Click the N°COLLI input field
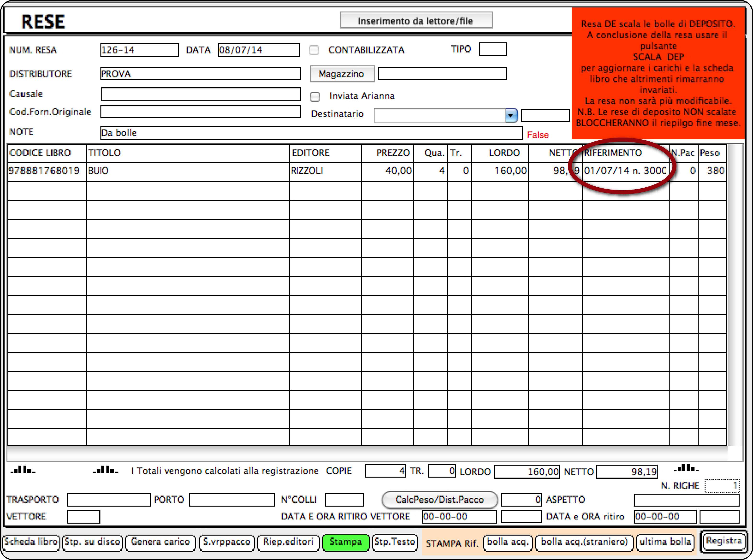Image resolution: width=753 pixels, height=560 pixels. pos(344,500)
